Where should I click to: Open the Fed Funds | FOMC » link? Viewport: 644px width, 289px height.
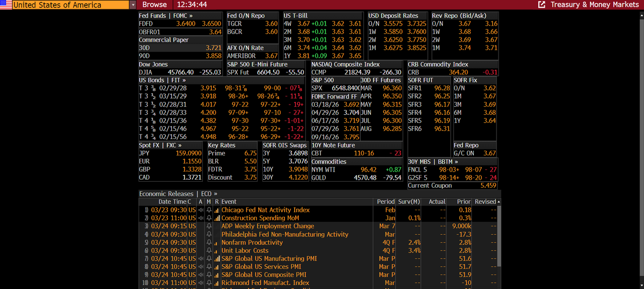point(166,16)
